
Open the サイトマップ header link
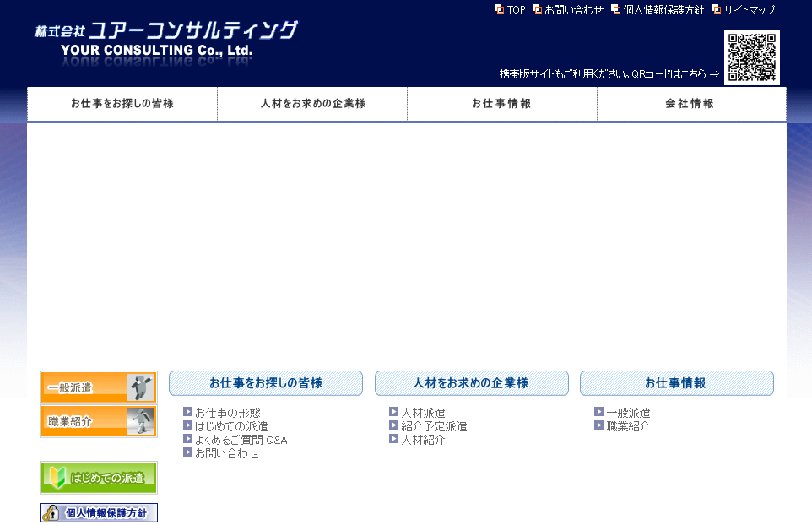pos(748,10)
